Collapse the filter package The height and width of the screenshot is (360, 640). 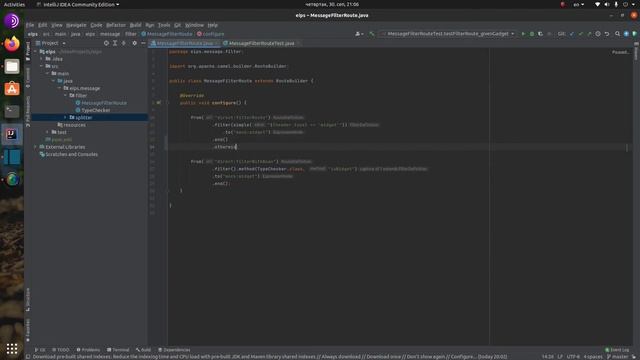click(x=65, y=96)
